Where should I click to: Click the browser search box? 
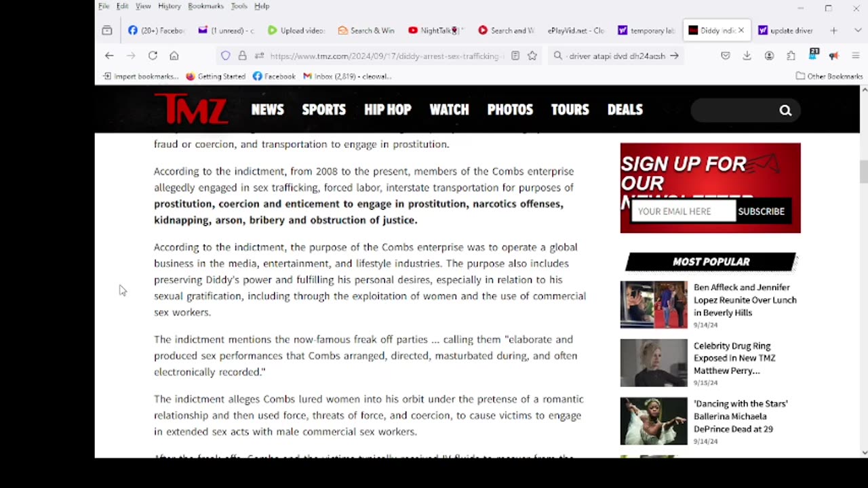coord(616,56)
